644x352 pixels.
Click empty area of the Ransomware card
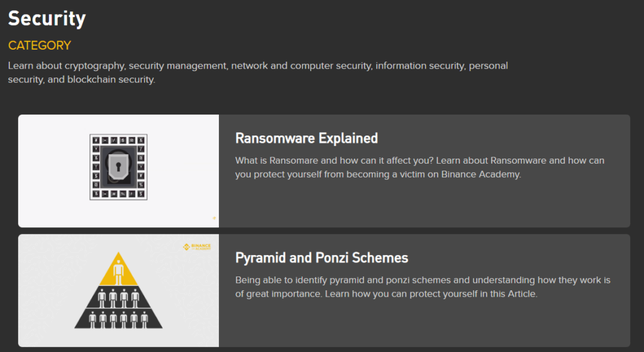pyautogui.click(x=423, y=206)
